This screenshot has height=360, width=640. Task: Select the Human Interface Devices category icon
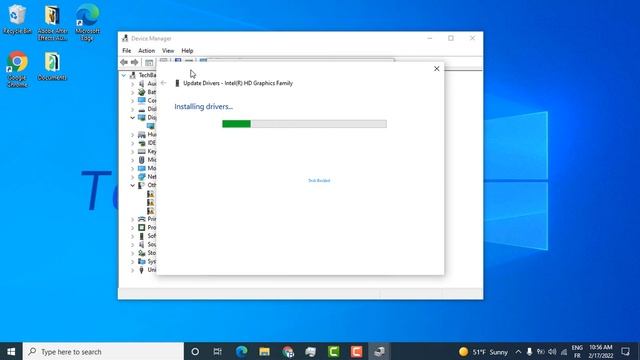pyautogui.click(x=142, y=134)
